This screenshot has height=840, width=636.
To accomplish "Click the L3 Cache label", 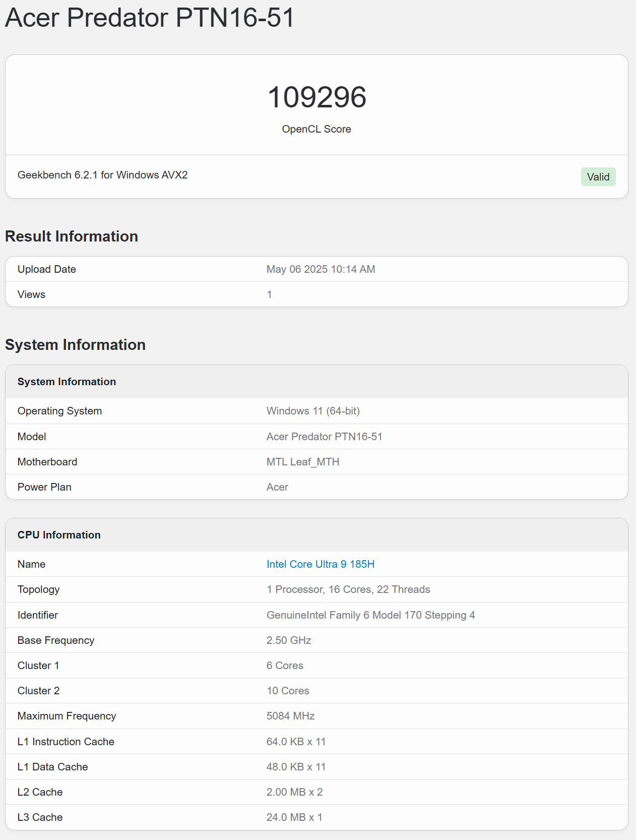I will point(40,817).
